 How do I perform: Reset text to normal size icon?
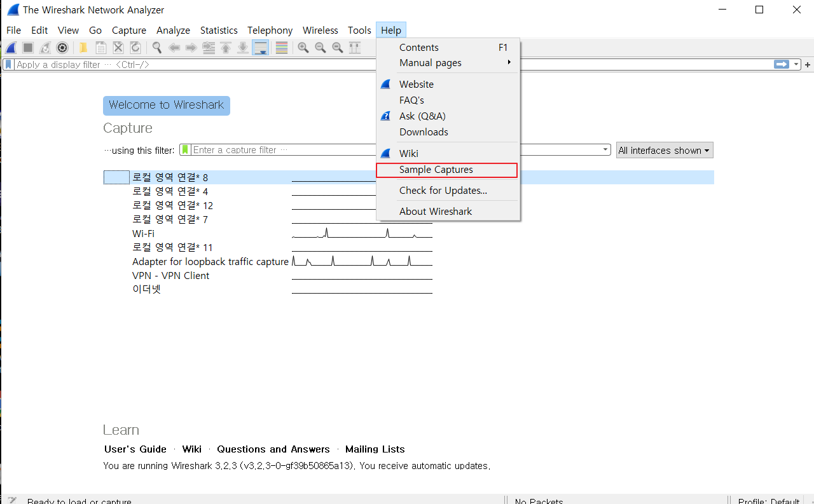tap(338, 48)
